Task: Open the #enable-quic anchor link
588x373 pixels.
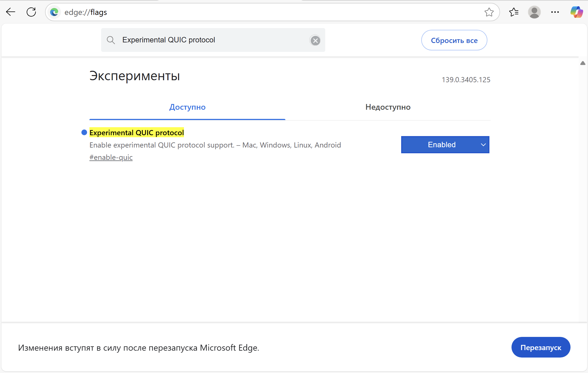Action: click(111, 157)
